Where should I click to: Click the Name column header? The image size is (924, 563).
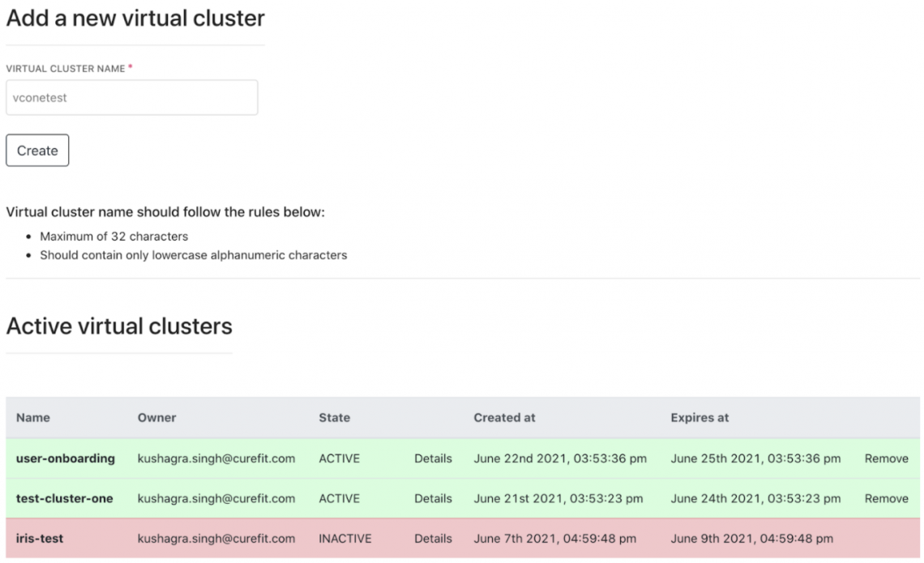coord(33,418)
